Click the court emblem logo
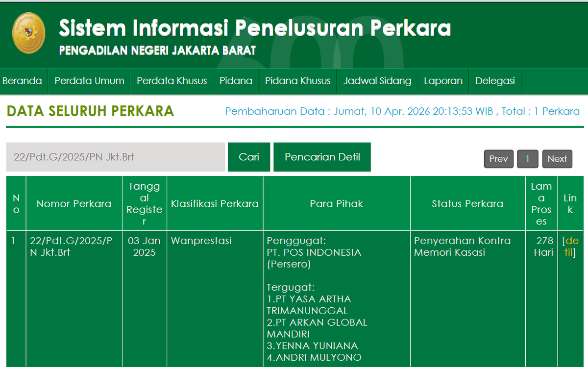588x369 pixels. pos(28,33)
